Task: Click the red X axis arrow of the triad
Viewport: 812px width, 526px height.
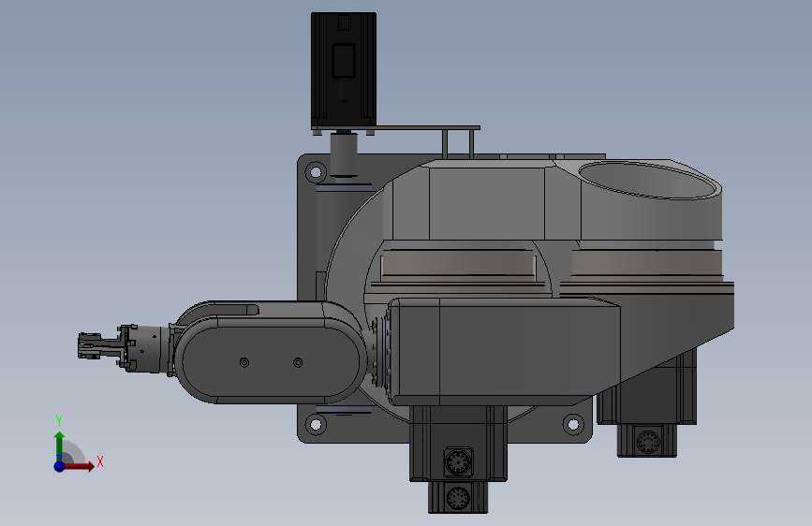Action: 79,466
